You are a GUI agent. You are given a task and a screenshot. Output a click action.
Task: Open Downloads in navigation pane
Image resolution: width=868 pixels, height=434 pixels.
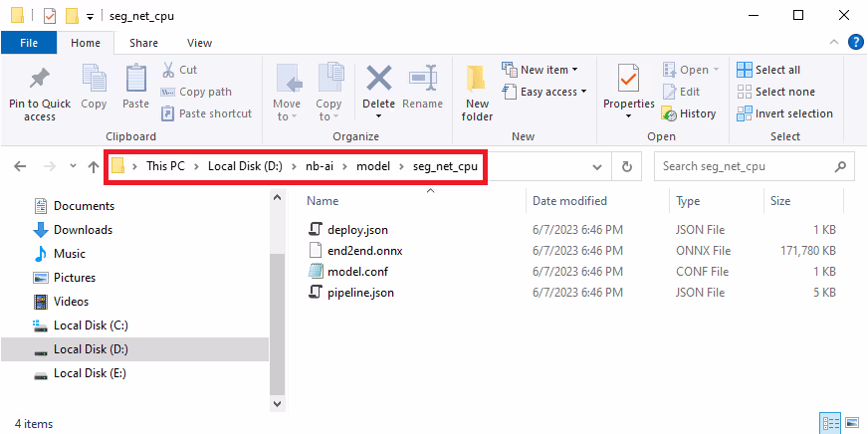73,230
